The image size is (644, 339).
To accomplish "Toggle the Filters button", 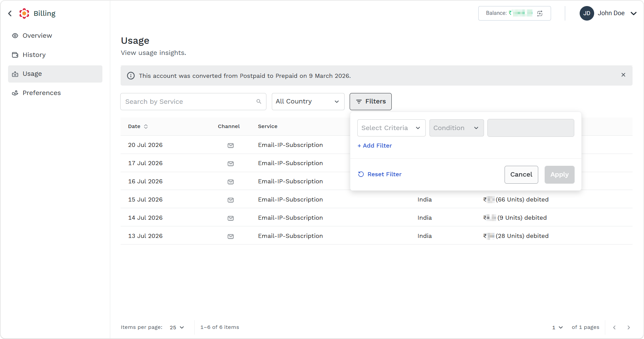I will coord(371,102).
